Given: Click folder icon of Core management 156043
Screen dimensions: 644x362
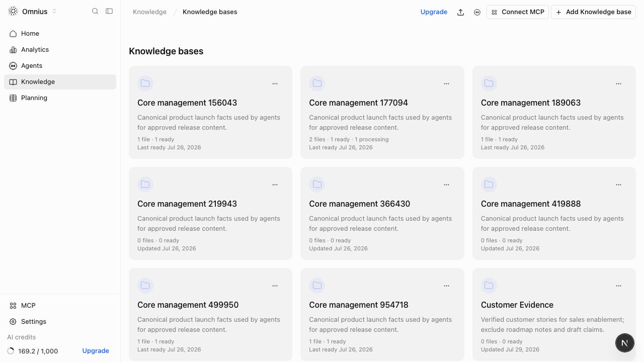Looking at the screenshot, I should pos(145,83).
